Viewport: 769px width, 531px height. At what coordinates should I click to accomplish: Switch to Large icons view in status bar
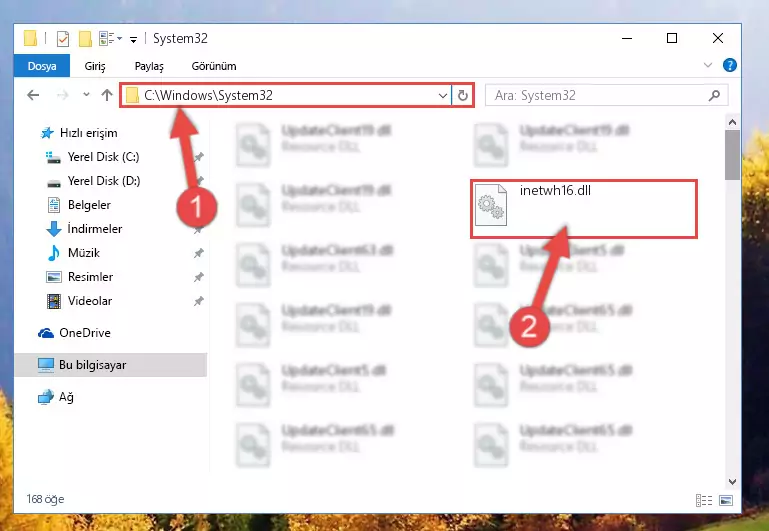coord(726,500)
